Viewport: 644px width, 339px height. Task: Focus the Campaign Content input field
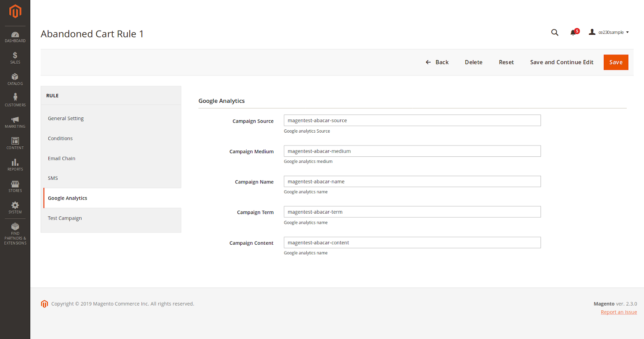point(412,242)
